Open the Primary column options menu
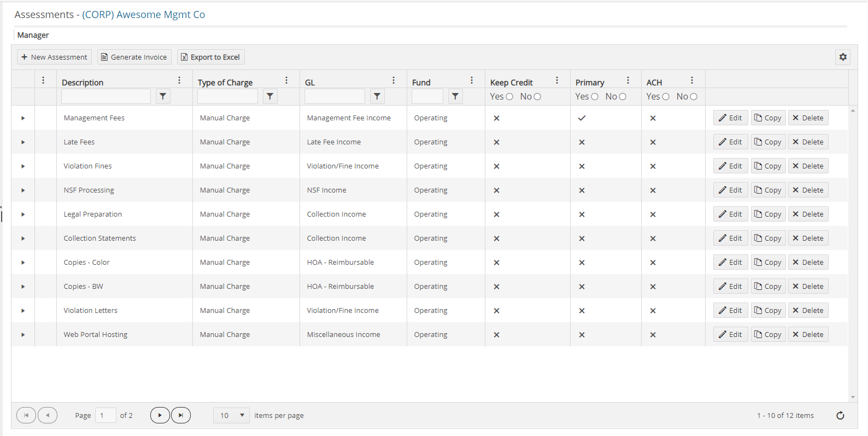 [x=628, y=80]
